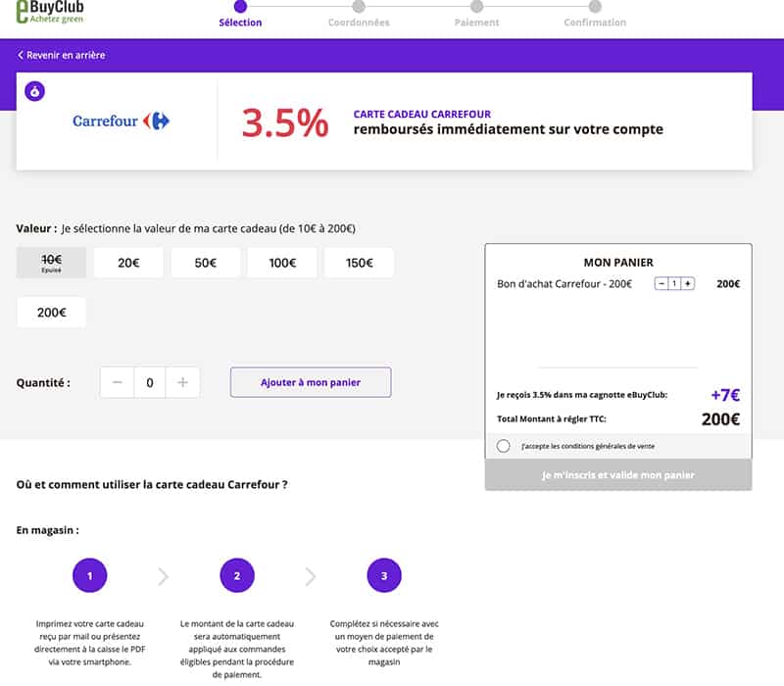This screenshot has height=686, width=784.
Task: Click the chevron between steps 2 and 3
Action: coord(311,576)
